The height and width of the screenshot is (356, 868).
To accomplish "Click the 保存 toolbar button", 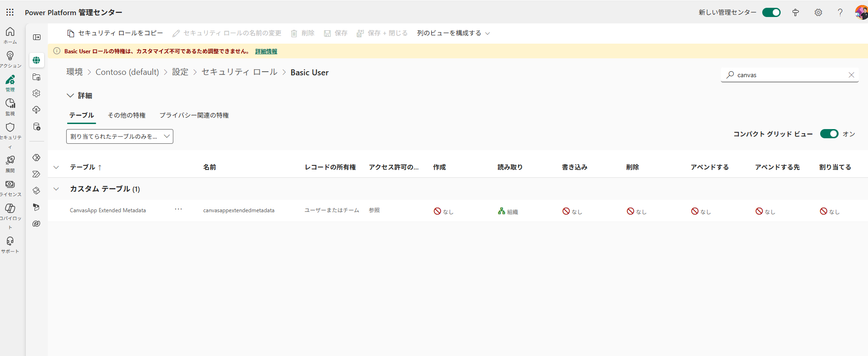I will coord(336,33).
